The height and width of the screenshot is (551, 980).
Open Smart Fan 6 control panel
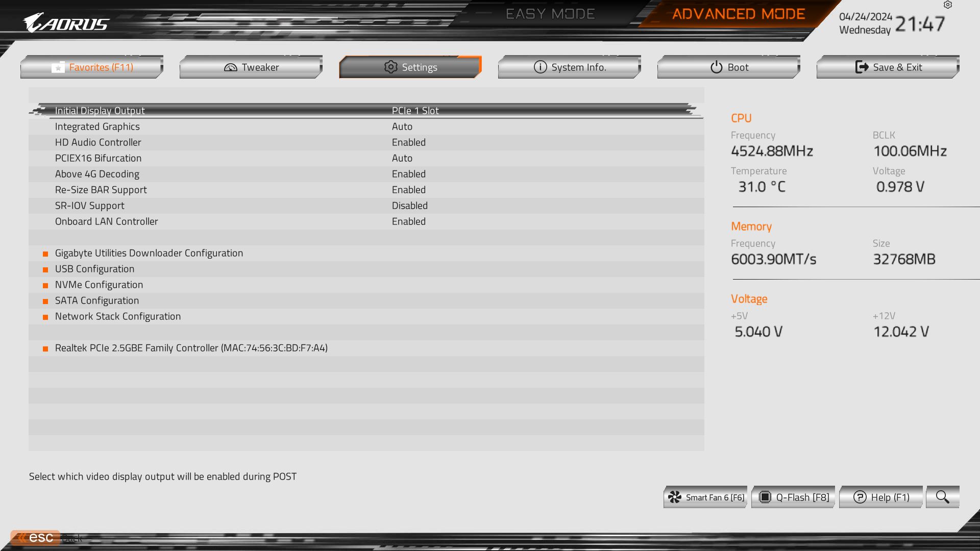[706, 497]
